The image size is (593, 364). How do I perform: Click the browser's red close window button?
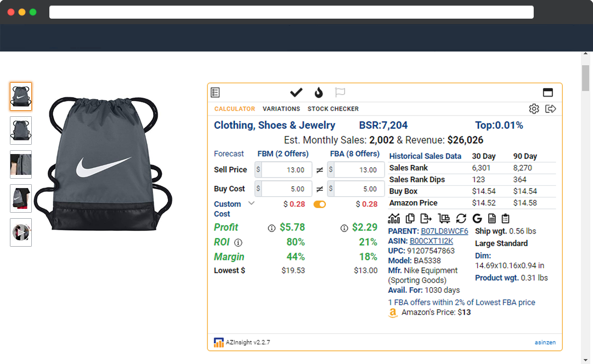point(11,12)
